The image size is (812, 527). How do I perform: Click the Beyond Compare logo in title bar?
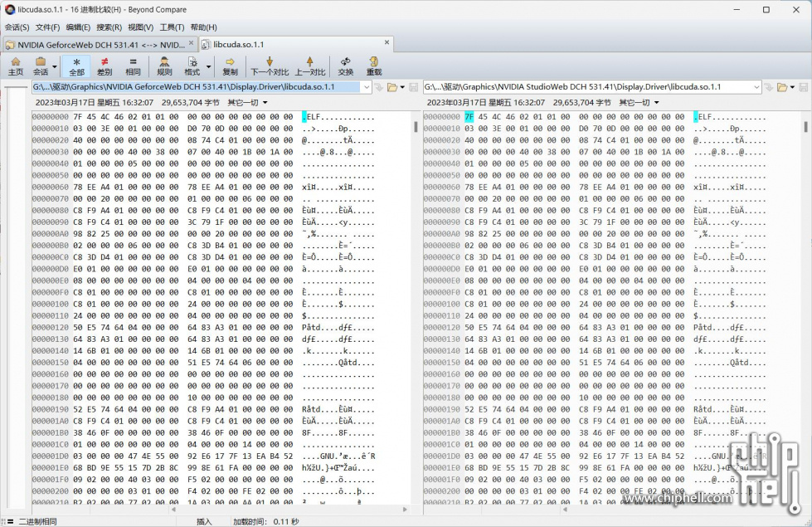pos(9,9)
